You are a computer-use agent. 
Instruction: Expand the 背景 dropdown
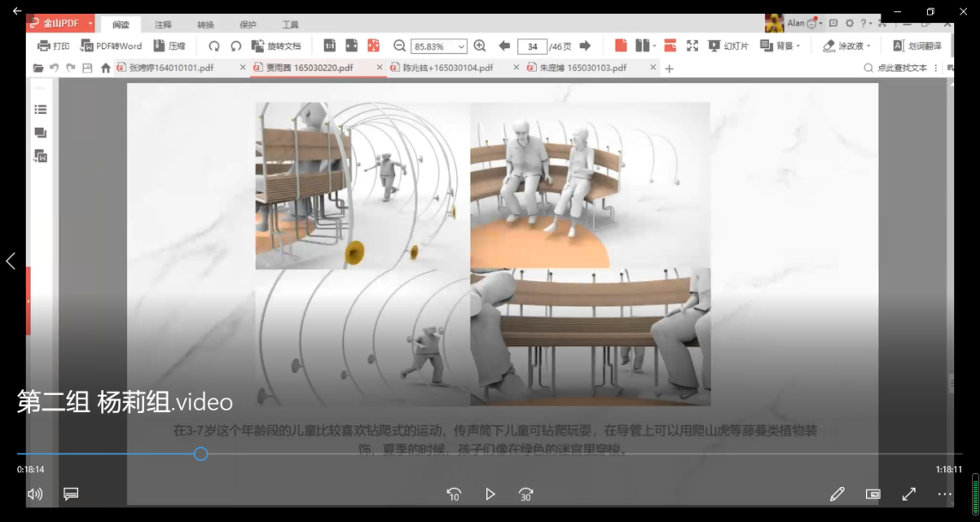click(x=798, y=46)
